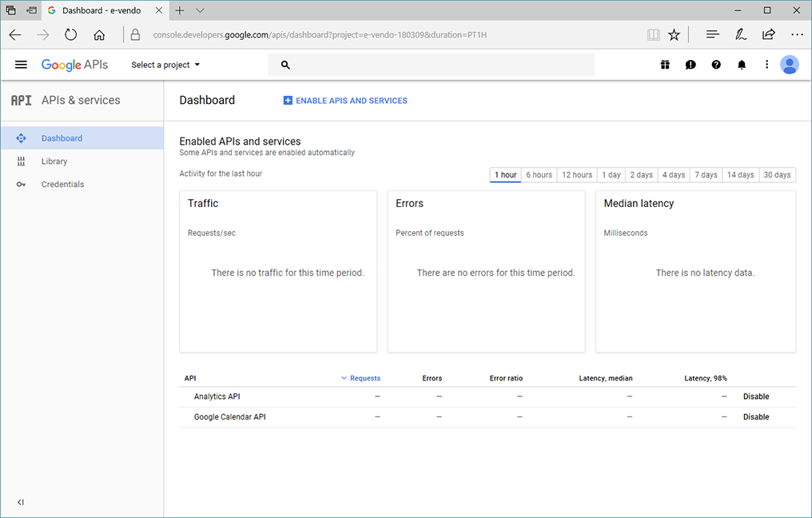
Task: Open Dashboard in the sidebar
Action: pyautogui.click(x=82, y=138)
